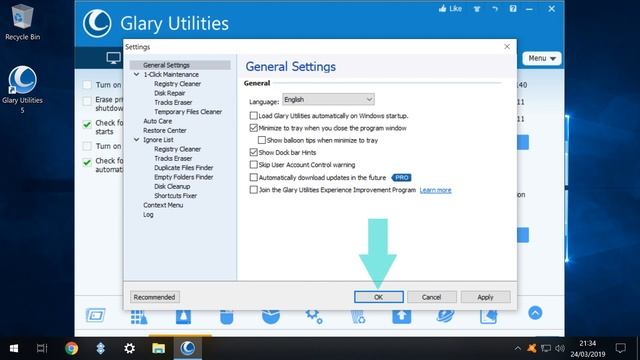Viewport: 640px width, 360px height.
Task: Select Disk Repair under 1-Click Maintenance
Action: (169, 93)
